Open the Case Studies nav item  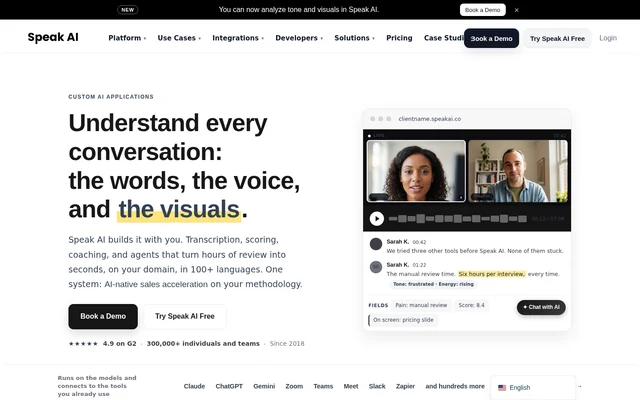pyautogui.click(x=444, y=38)
